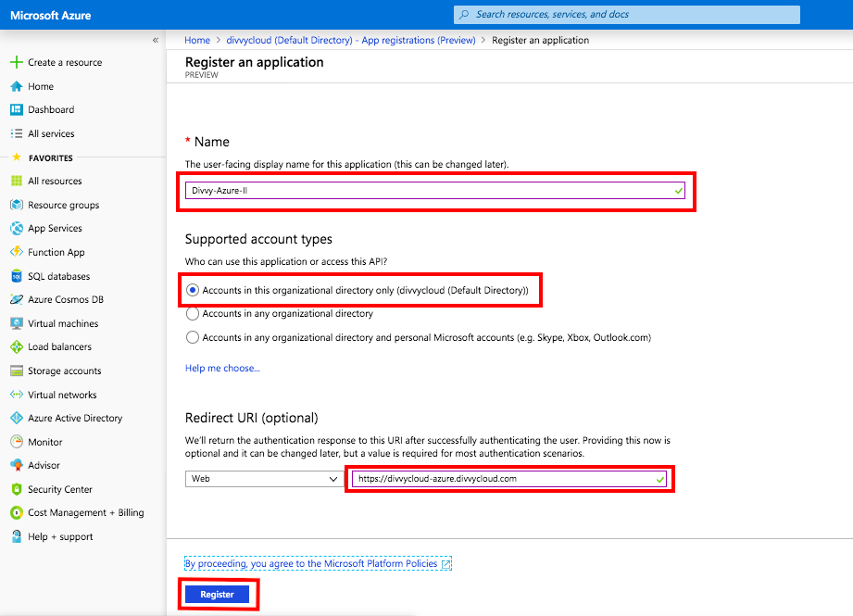
Task: Open the Microsoft Platform Policies link
Action: coord(311,564)
